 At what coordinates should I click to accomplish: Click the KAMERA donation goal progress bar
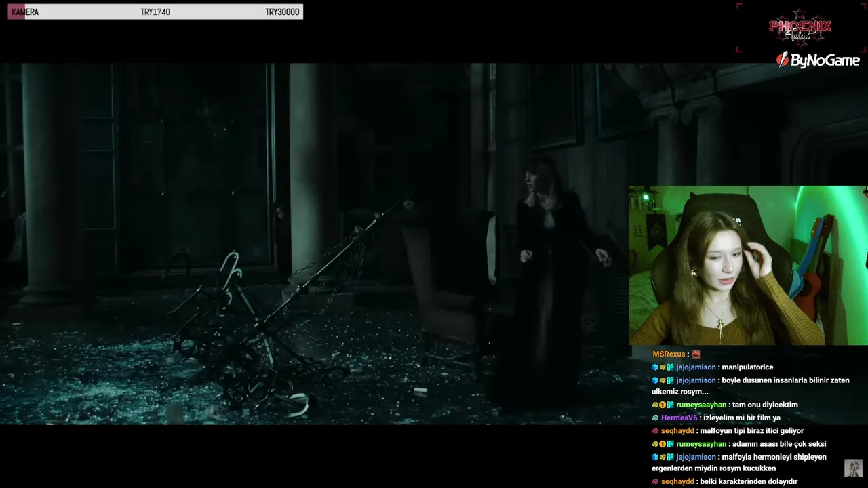pos(155,12)
